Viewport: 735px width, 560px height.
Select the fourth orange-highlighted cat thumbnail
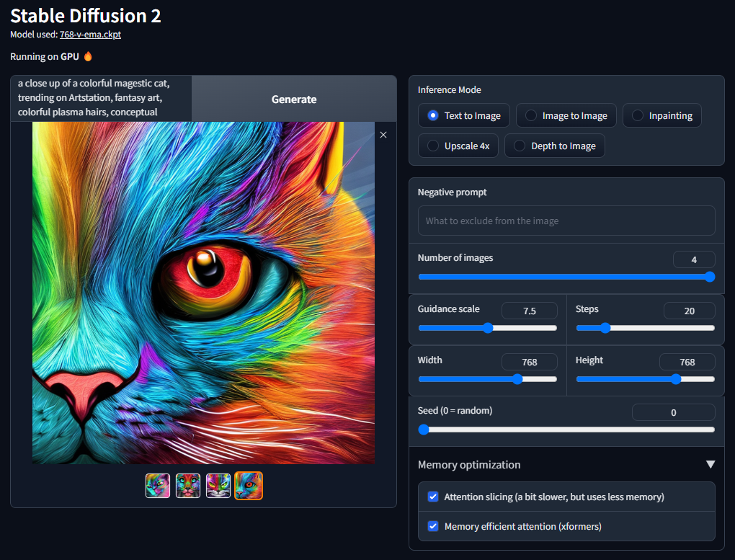[249, 486]
